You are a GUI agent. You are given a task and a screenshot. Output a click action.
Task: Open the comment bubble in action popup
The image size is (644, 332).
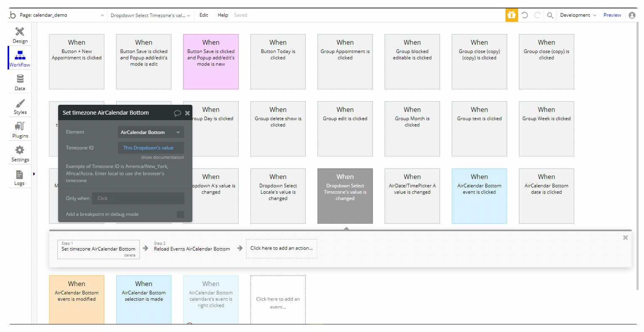click(x=177, y=113)
